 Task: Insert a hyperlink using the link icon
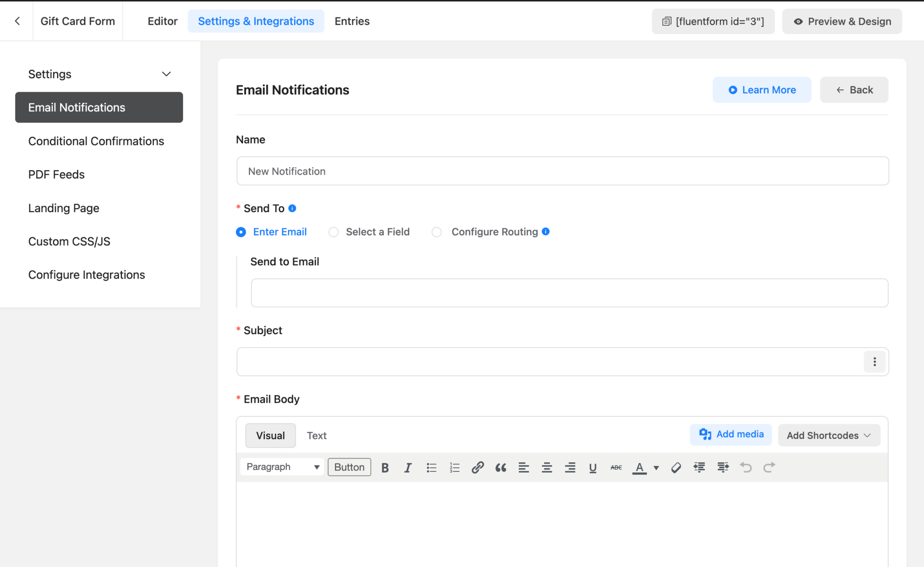[x=478, y=467]
